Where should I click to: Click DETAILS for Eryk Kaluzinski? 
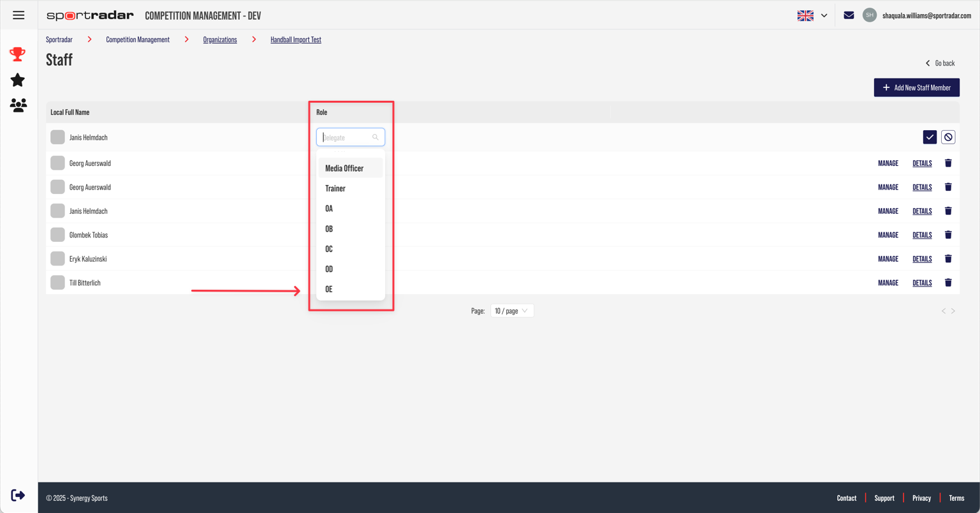click(x=922, y=259)
